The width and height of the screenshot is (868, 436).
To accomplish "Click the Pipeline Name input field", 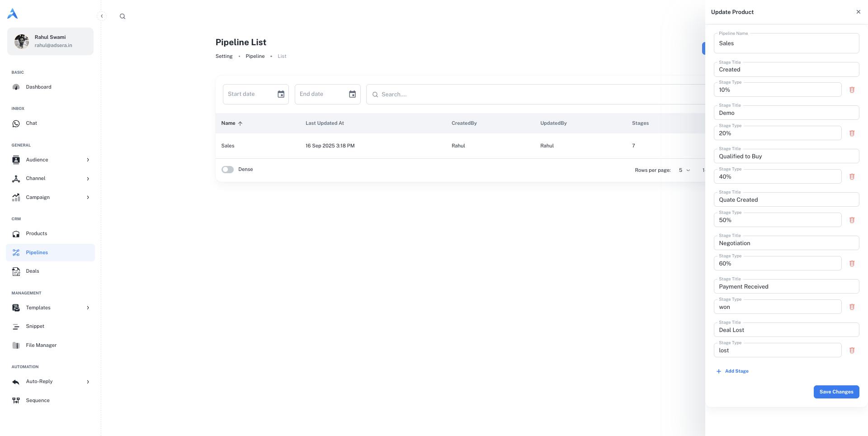I will tap(786, 43).
